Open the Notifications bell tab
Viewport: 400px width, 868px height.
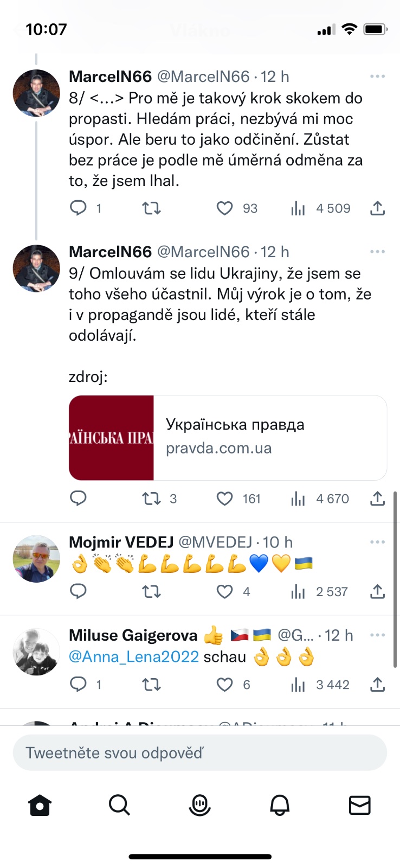click(280, 806)
